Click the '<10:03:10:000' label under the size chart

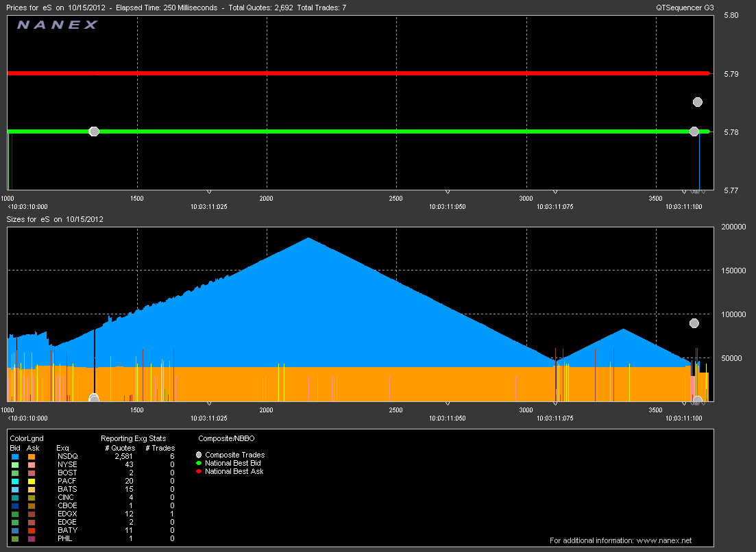click(27, 418)
